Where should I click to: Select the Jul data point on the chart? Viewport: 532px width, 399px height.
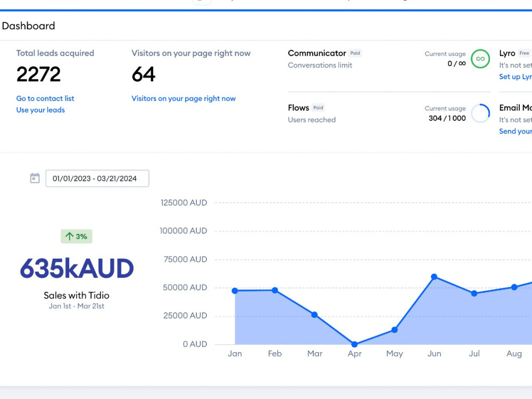(475, 294)
